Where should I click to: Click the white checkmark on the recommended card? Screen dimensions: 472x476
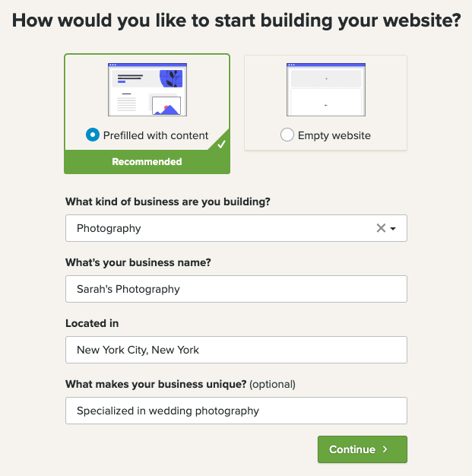pyautogui.click(x=221, y=144)
